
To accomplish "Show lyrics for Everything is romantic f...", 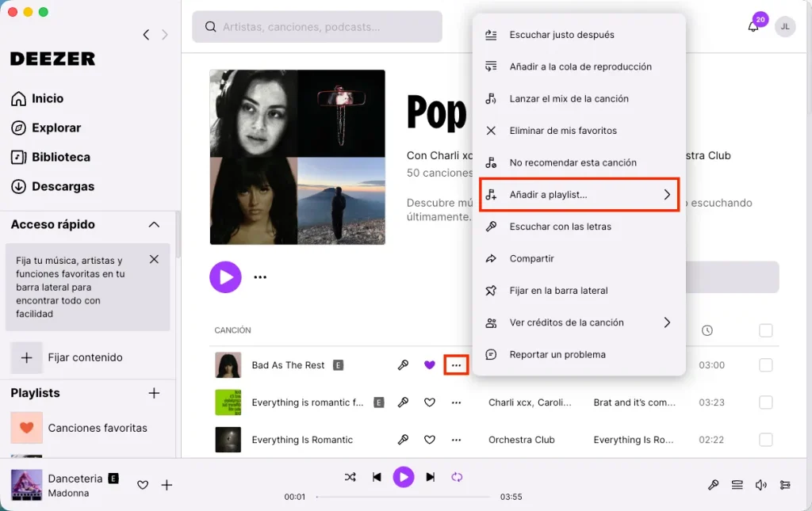I will coord(403,402).
